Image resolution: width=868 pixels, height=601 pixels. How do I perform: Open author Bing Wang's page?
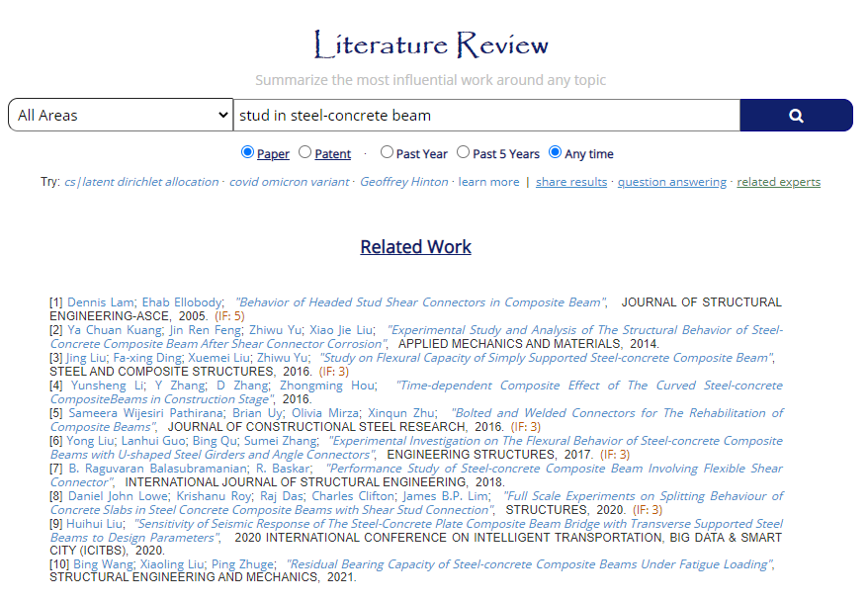pos(103,564)
